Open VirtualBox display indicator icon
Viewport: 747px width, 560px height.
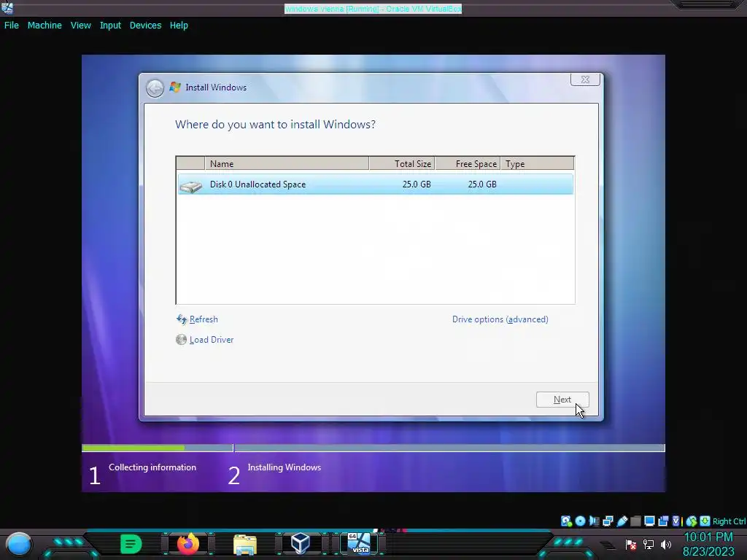tap(649, 521)
